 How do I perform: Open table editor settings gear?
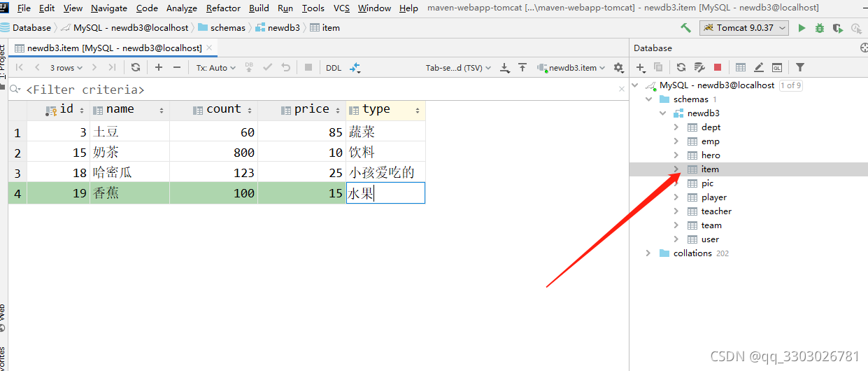(618, 67)
